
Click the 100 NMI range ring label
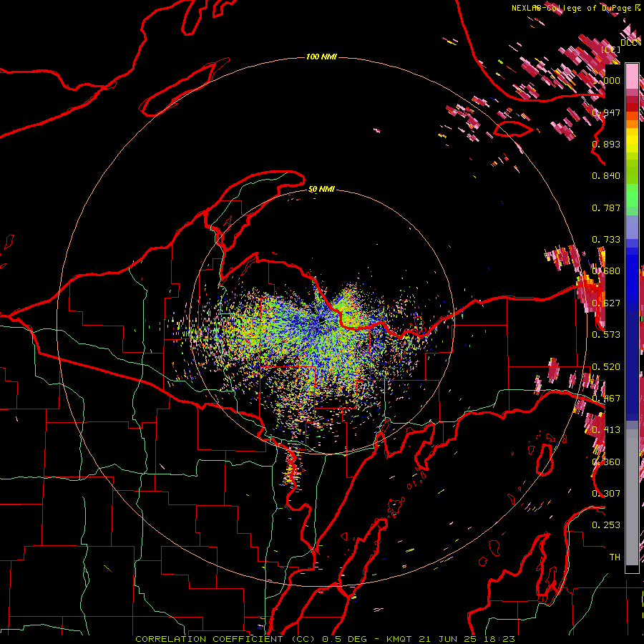pos(321,57)
